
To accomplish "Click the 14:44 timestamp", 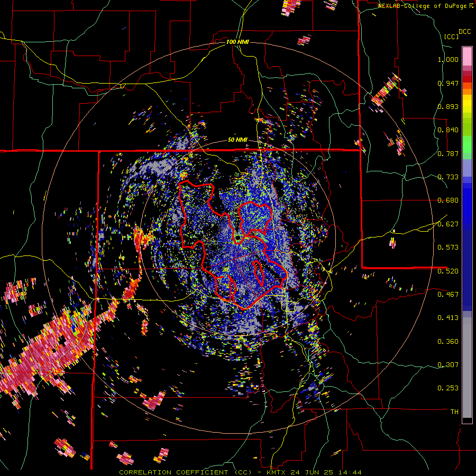I will click(350, 472).
